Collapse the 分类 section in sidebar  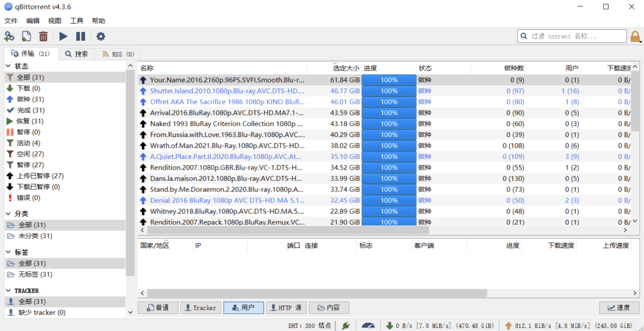(x=9, y=214)
